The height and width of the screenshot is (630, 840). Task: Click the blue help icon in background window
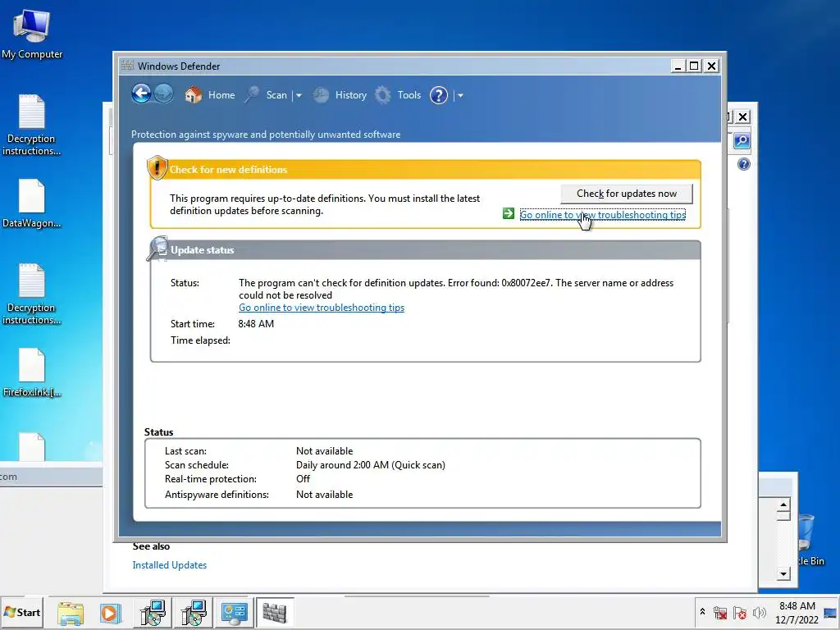point(743,164)
